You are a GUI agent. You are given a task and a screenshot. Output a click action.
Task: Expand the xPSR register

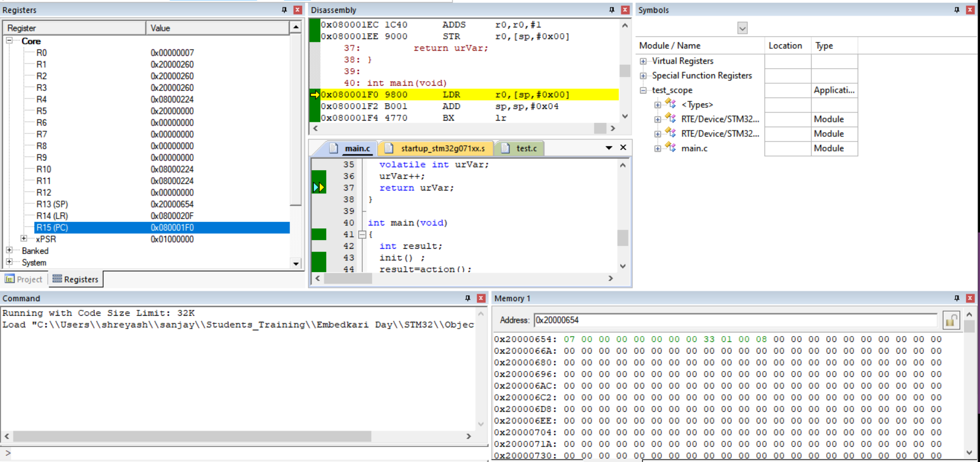pos(24,239)
